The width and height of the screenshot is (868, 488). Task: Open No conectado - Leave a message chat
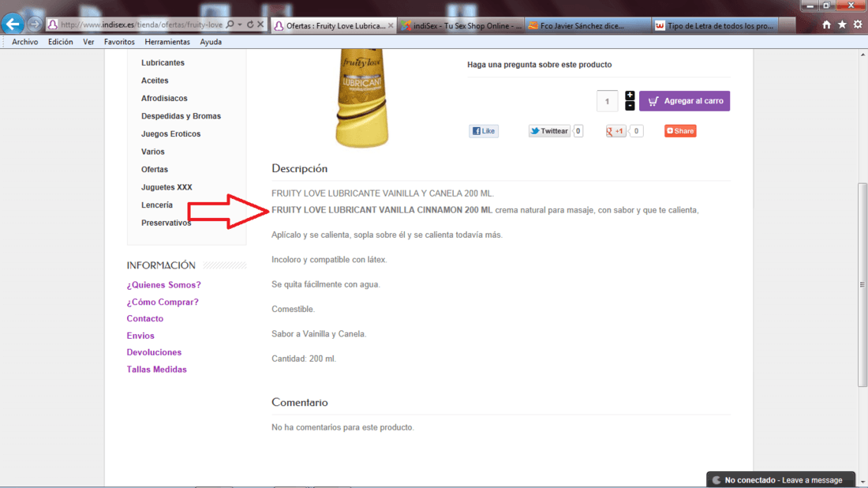(780, 479)
